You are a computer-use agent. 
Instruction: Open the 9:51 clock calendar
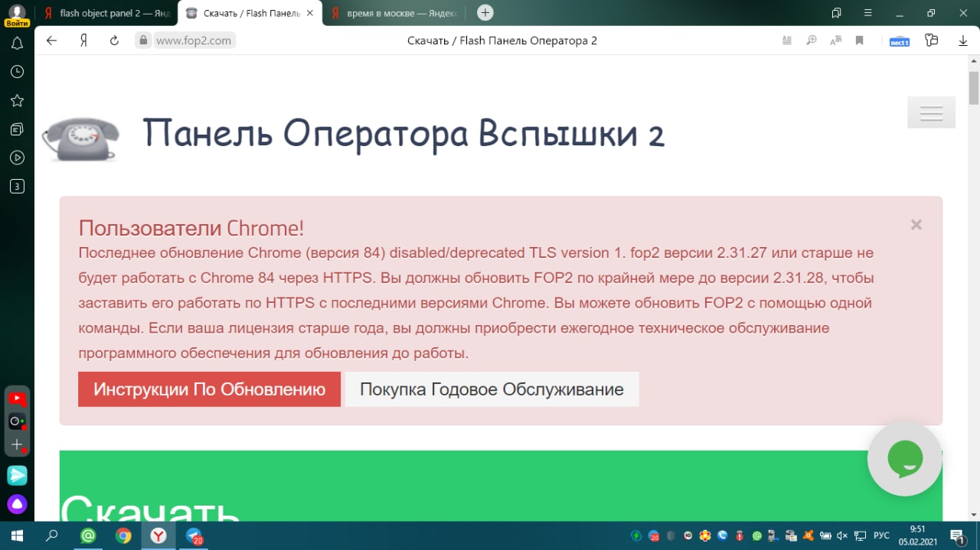click(x=917, y=535)
